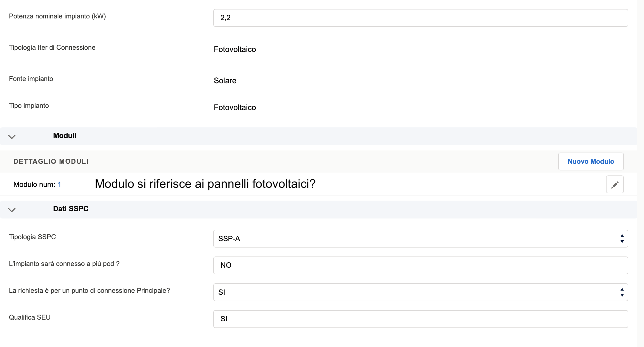
Task: Click the Dati SSPC section header title
Action: (71, 209)
